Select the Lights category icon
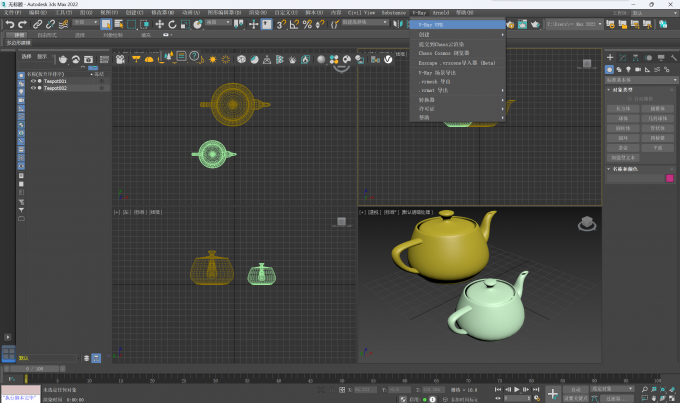The width and height of the screenshot is (680, 403). click(x=628, y=69)
